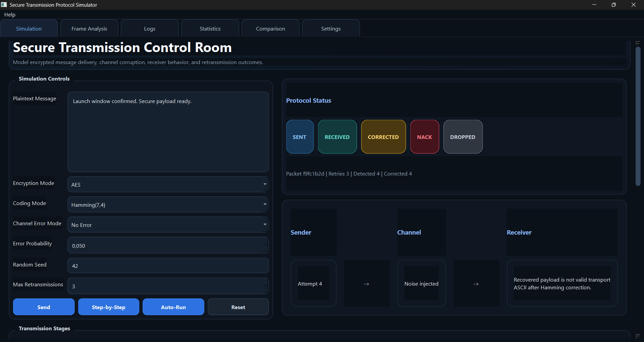
Task: Click the CORRECTED status badge
Action: point(383,137)
